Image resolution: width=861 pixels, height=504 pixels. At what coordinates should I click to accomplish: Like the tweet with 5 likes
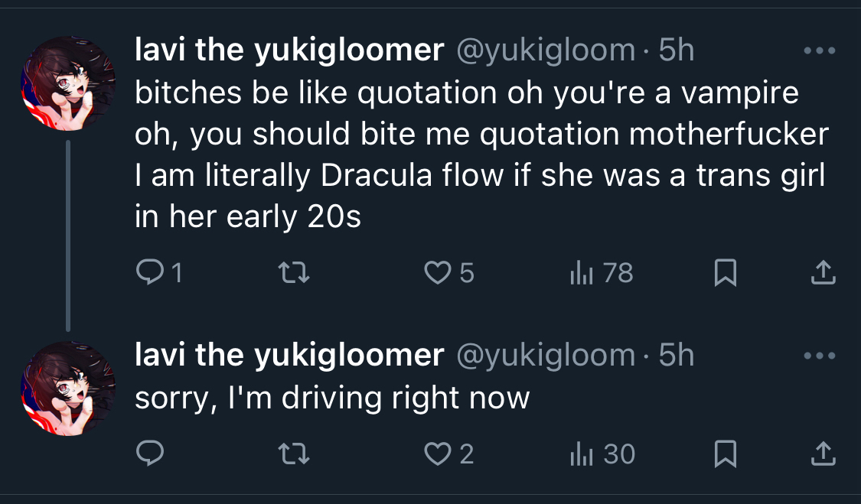[x=438, y=272]
